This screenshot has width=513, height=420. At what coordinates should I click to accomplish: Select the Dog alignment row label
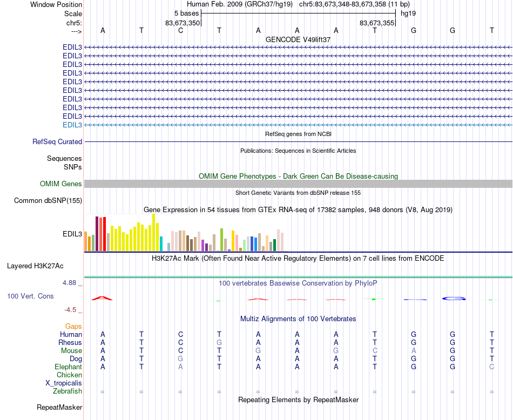pyautogui.click(x=76, y=359)
